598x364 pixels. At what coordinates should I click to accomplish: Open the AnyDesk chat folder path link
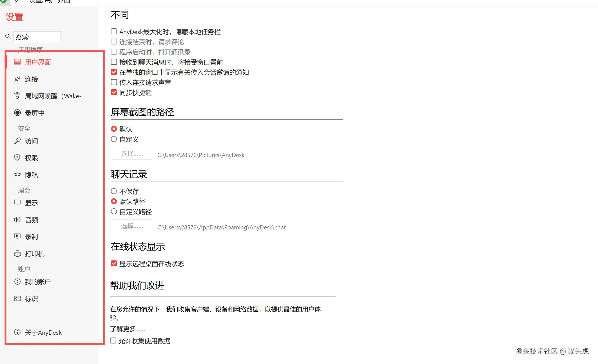click(x=221, y=227)
